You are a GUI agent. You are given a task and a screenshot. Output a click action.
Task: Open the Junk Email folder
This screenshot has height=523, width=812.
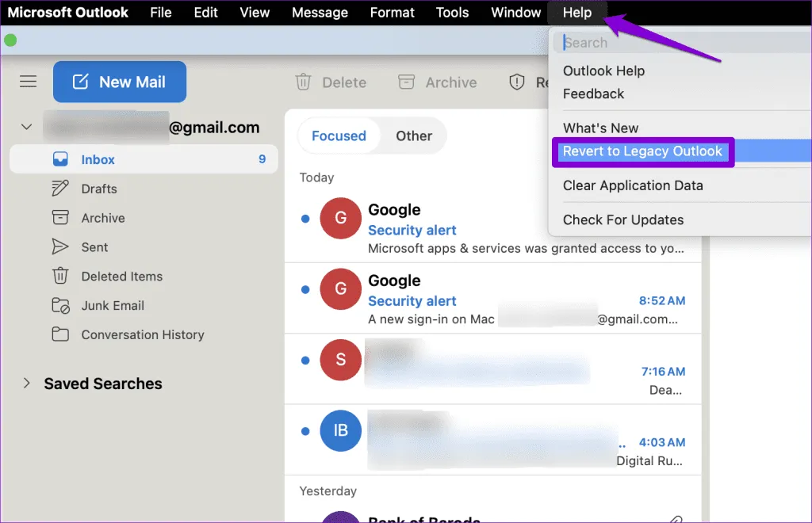[x=112, y=306]
